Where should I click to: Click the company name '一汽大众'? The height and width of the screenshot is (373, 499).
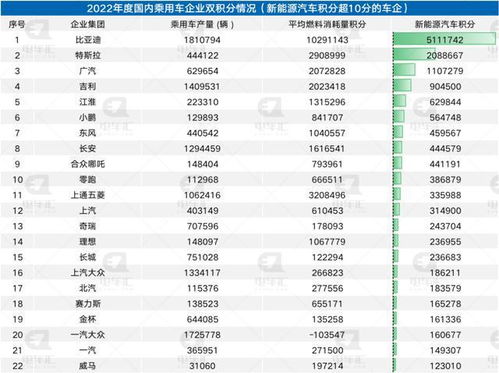88,335
